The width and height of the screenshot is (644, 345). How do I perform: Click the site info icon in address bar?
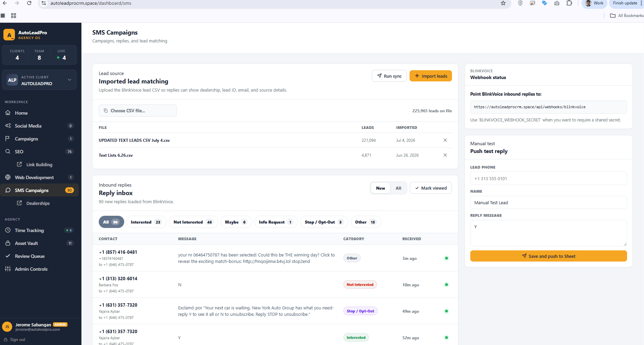click(x=44, y=3)
